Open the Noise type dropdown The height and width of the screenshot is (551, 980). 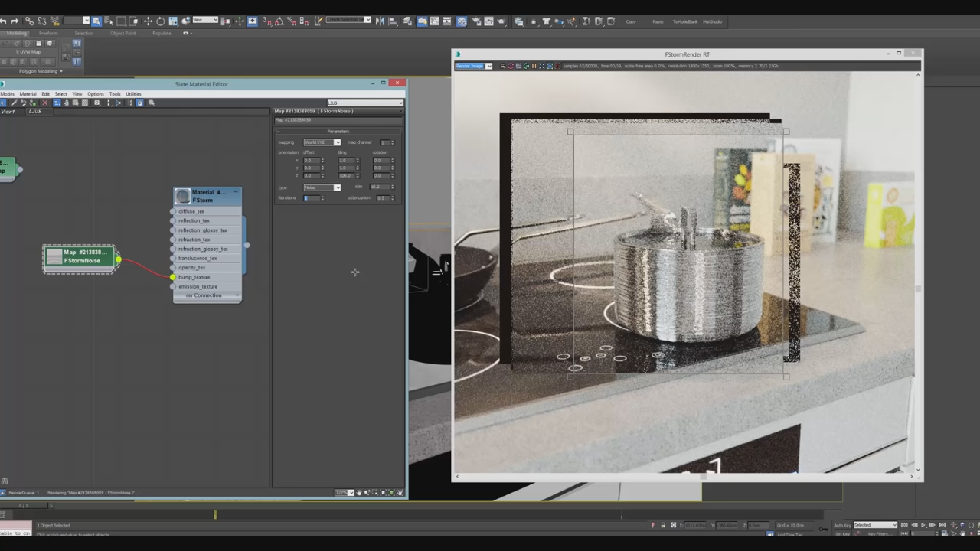pos(338,187)
